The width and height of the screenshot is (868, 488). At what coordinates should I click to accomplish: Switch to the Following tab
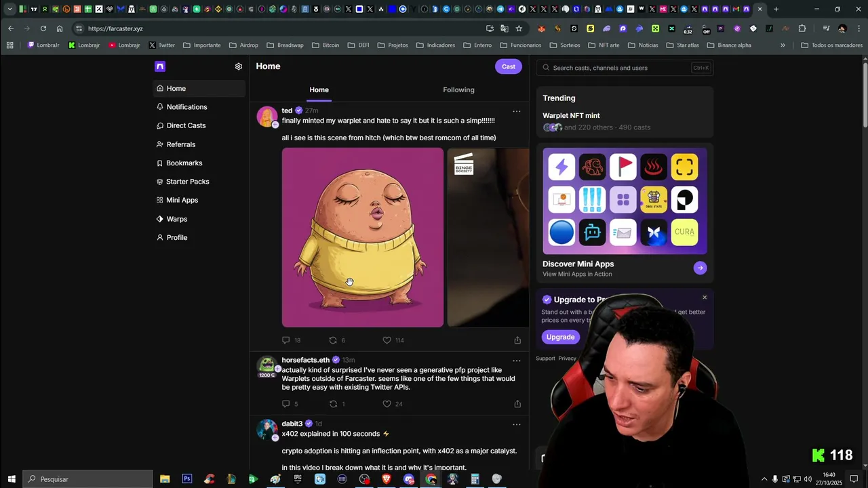458,89
